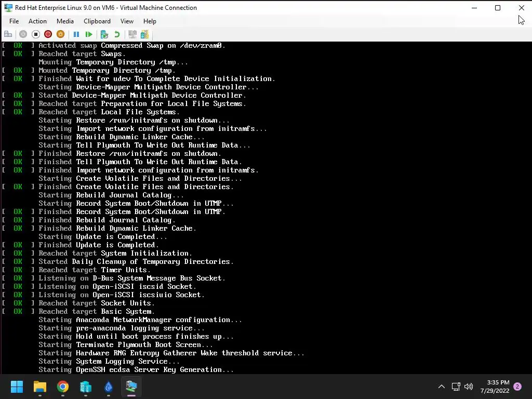Screen dimensions: 532x399
Task: Launch Google Chrome from the taskbar
Action: pos(63,387)
